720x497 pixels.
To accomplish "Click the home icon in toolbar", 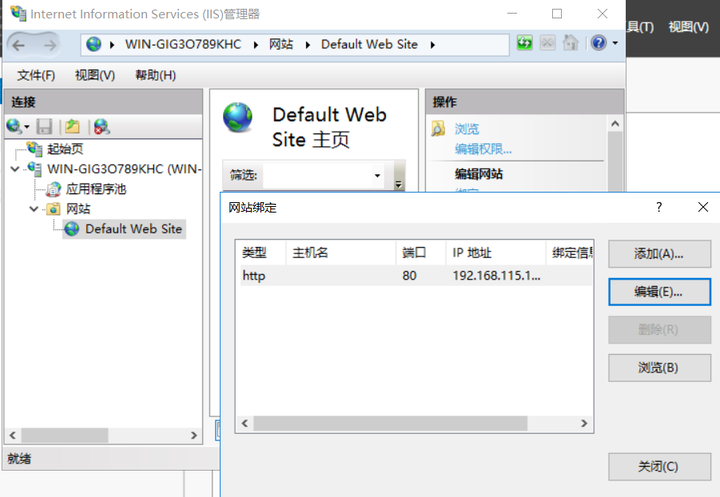I will click(571, 43).
